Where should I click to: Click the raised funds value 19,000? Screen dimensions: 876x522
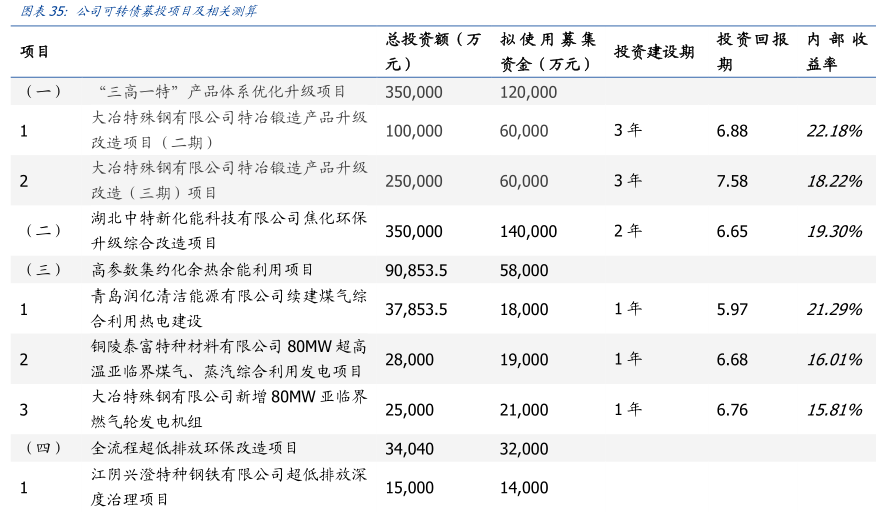(523, 359)
